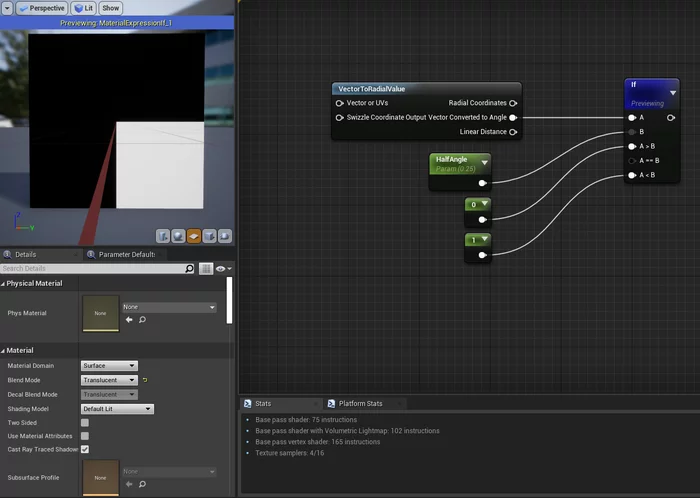
Task: Click the constant 0 node output pin
Action: [483, 220]
